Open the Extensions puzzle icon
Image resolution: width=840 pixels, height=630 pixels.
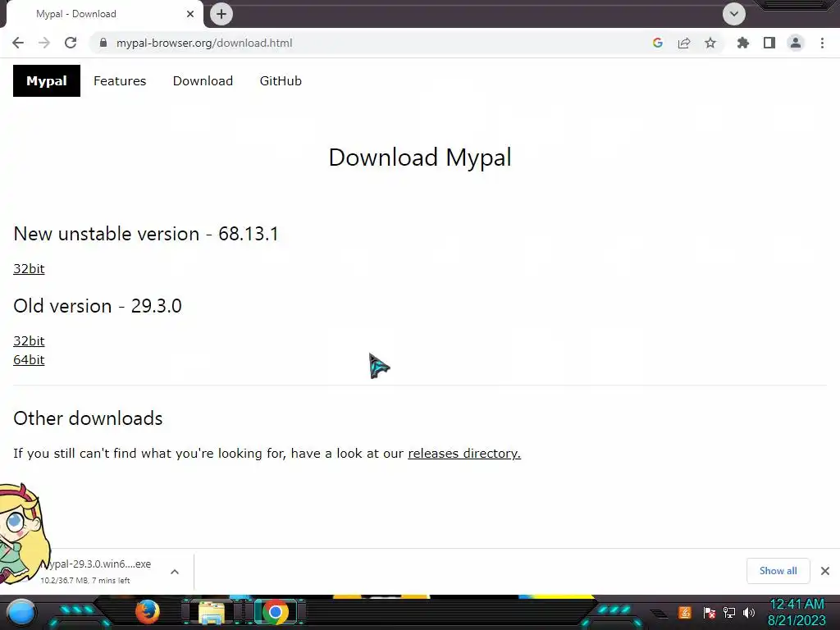click(x=743, y=43)
